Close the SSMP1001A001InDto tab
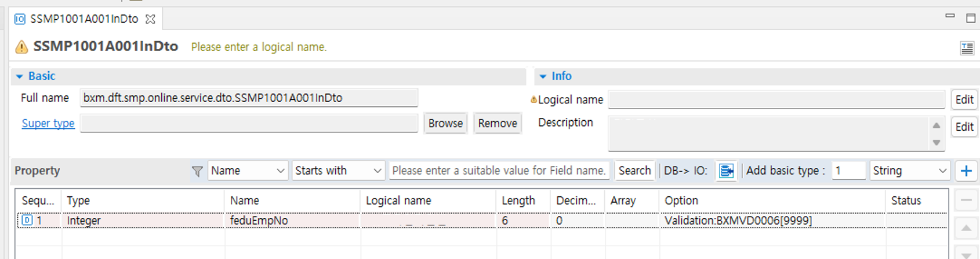Image resolution: width=980 pixels, height=259 pixels. (150, 19)
